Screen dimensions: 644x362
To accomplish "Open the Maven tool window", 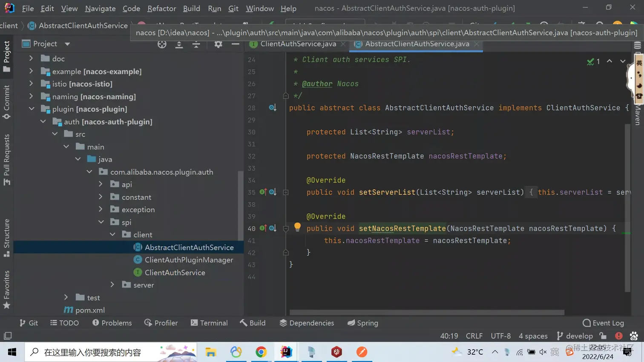I will (x=638, y=115).
